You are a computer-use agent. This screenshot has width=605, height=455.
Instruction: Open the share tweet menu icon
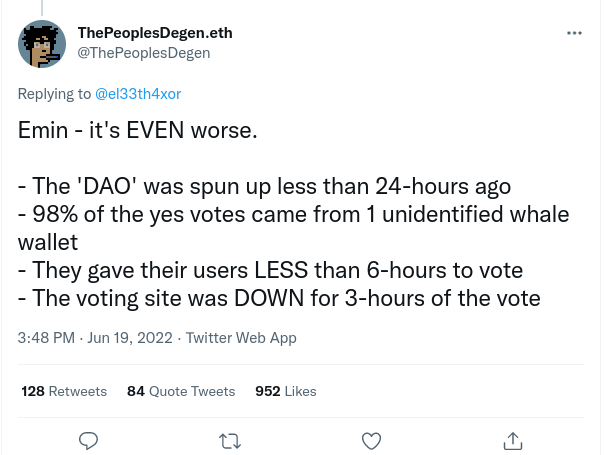(512, 439)
